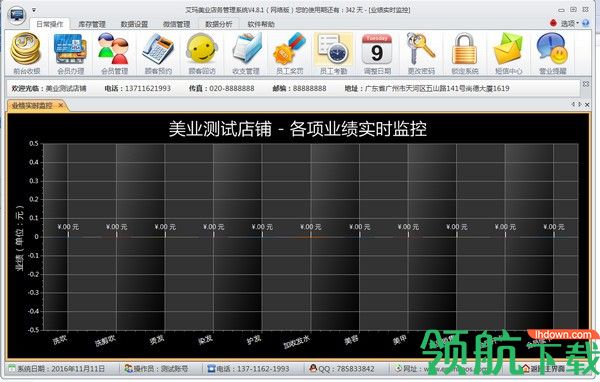Click the y-axis title 业绩（单位：元）

(20, 238)
